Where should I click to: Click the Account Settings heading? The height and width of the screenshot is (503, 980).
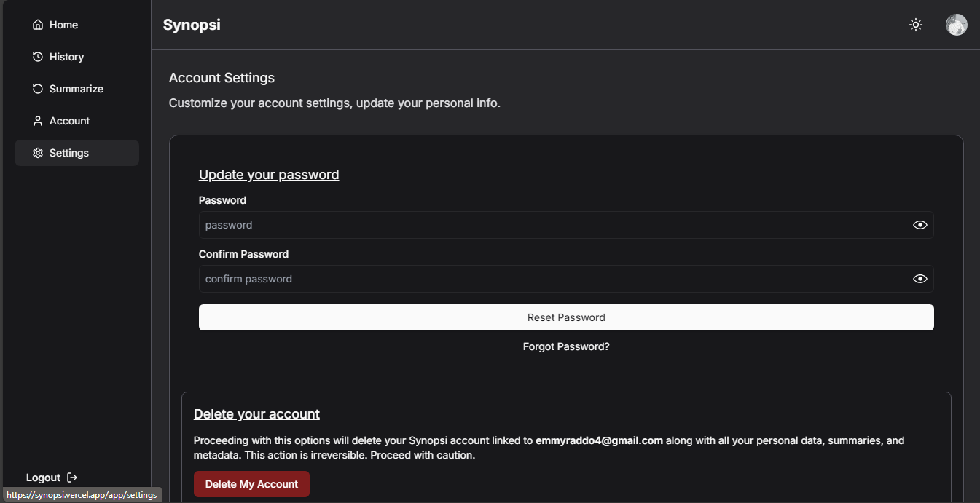pyautogui.click(x=222, y=78)
